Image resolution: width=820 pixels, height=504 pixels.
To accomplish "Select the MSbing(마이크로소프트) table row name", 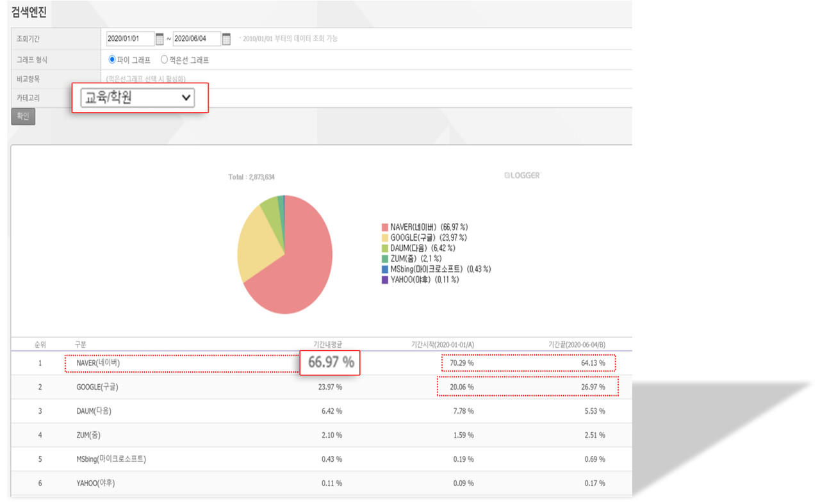I will (110, 459).
